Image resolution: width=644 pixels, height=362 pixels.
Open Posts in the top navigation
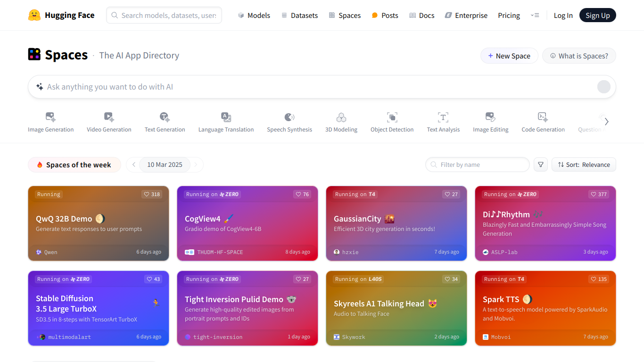pos(385,15)
